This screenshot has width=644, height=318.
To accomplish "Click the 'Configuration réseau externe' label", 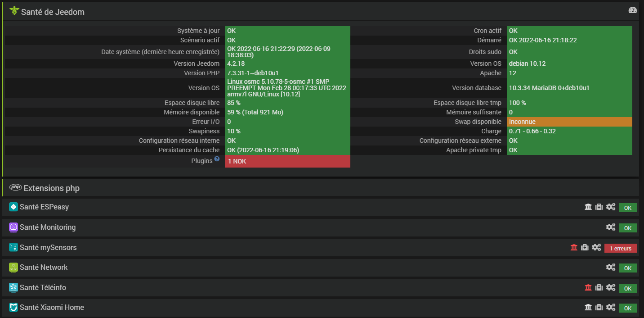I will pos(461,141).
